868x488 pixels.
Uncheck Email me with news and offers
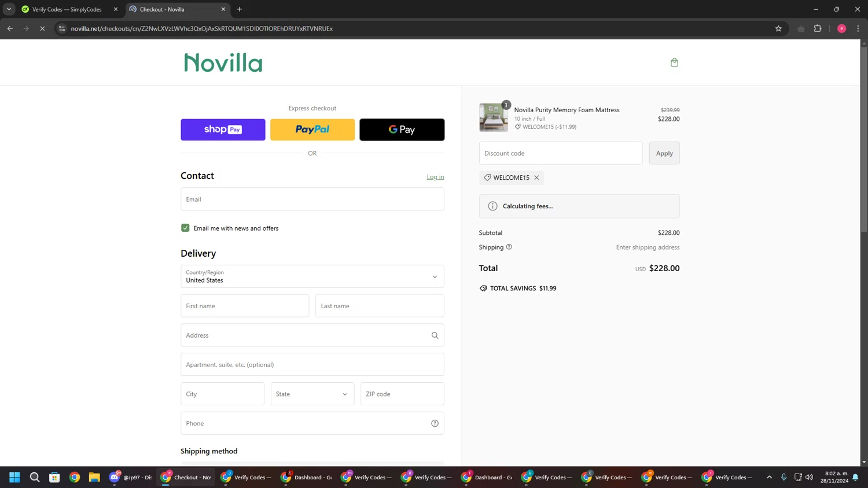point(185,228)
